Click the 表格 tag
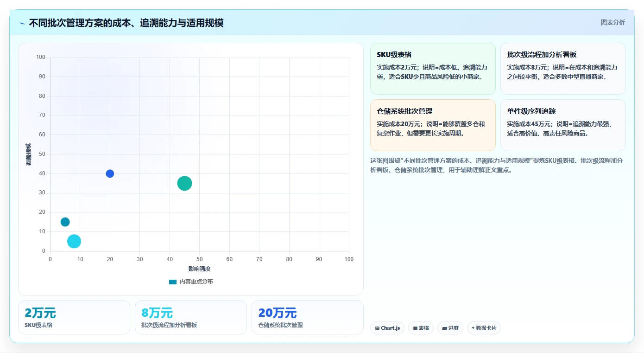 [x=421, y=328]
